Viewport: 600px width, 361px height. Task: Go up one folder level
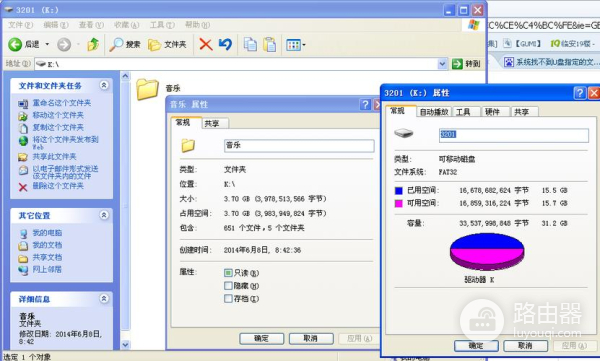coord(93,44)
